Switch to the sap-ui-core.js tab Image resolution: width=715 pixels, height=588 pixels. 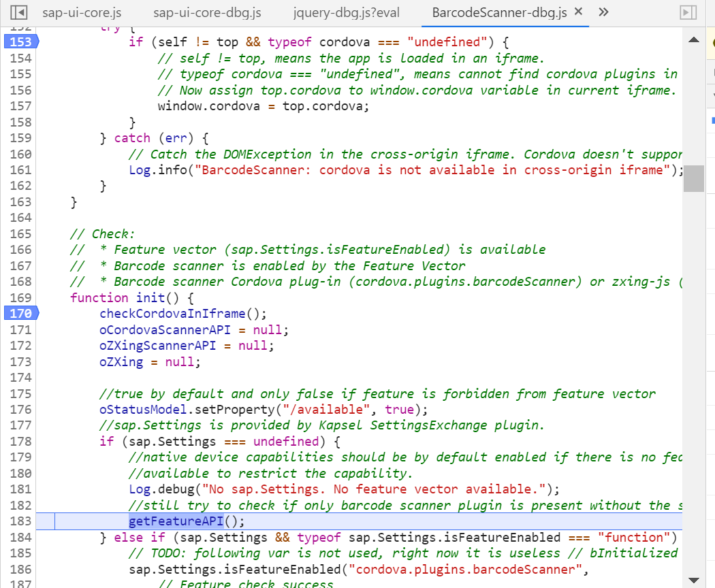82,12
